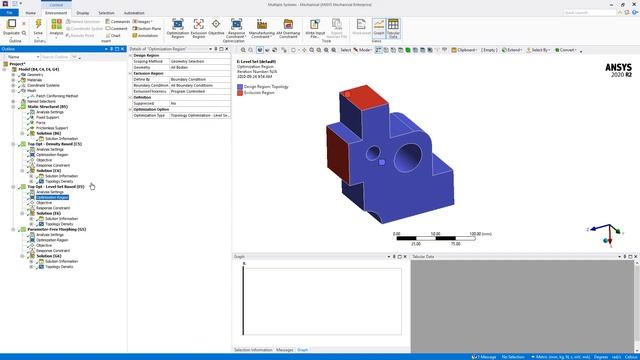Expand the Geometry tree node
640x360 pixels.
click(x=13, y=75)
